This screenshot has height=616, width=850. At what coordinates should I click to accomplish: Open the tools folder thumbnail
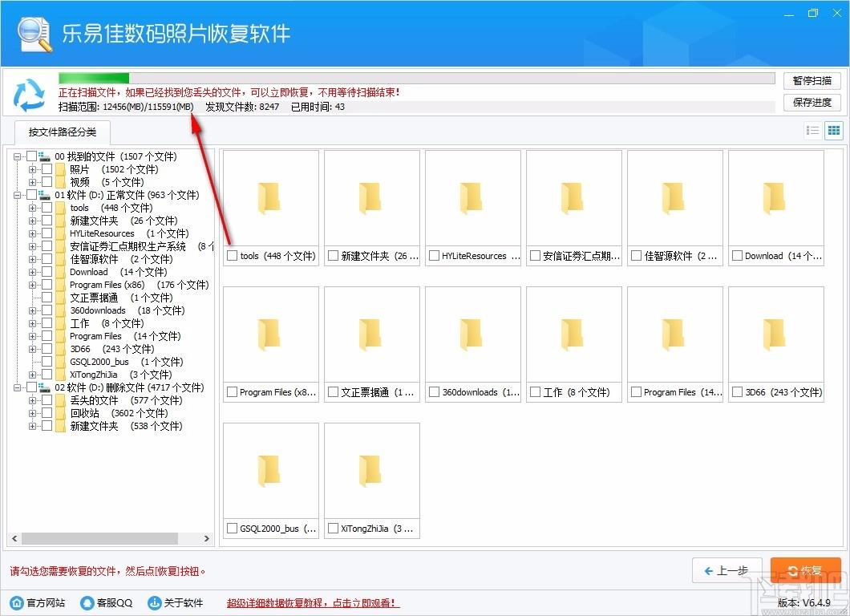click(x=270, y=197)
